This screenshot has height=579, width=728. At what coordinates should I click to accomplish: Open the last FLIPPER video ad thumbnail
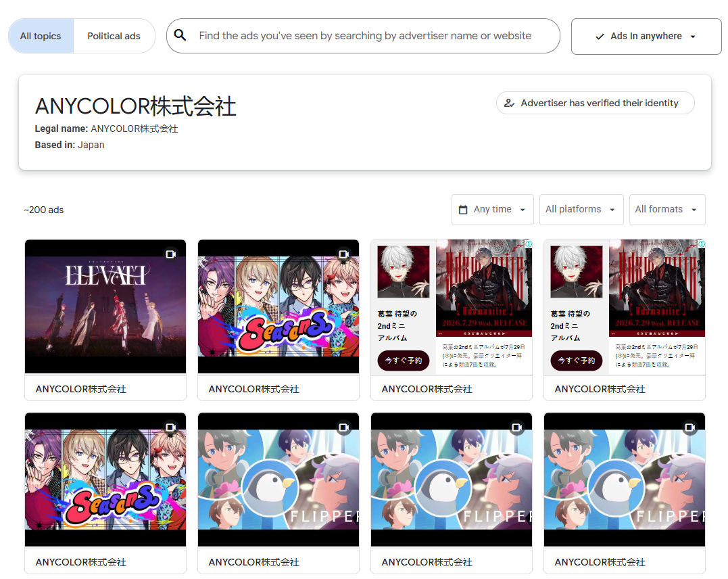pos(625,480)
